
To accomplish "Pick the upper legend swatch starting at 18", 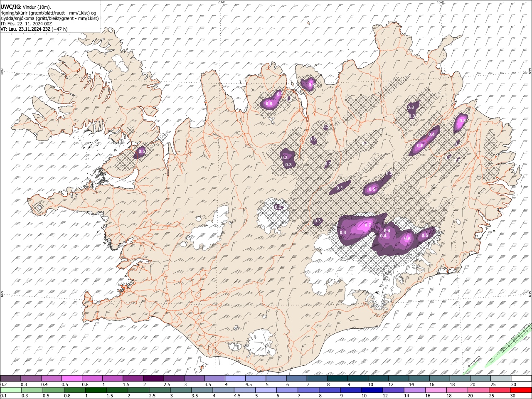I will 460,378.
